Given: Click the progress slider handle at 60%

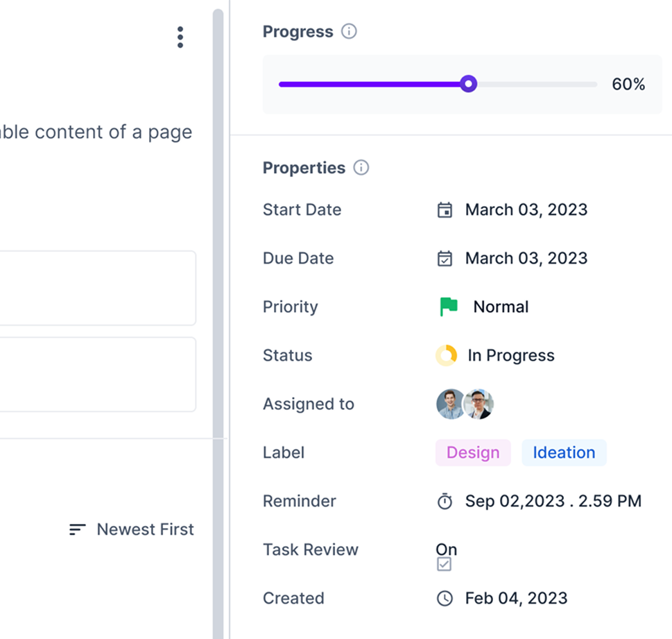Looking at the screenshot, I should pyautogui.click(x=468, y=84).
